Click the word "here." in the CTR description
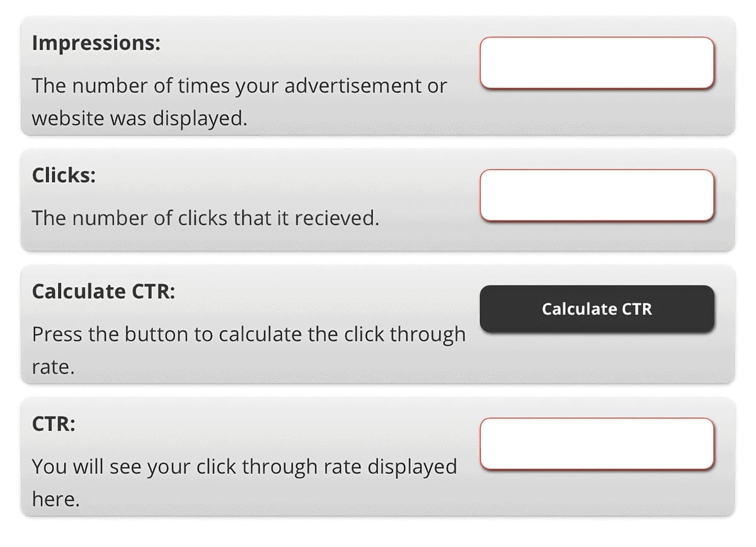756x547 pixels. 55,499
